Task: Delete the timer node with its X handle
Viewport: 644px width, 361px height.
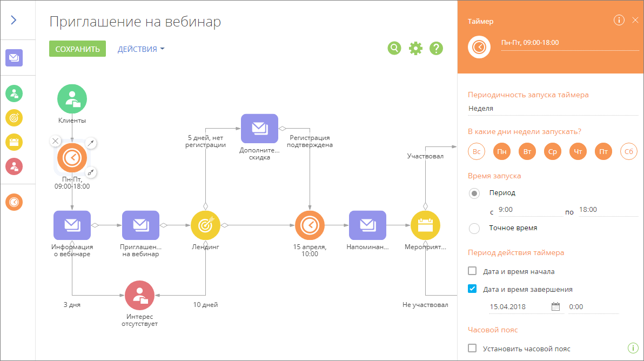Action: click(x=56, y=141)
